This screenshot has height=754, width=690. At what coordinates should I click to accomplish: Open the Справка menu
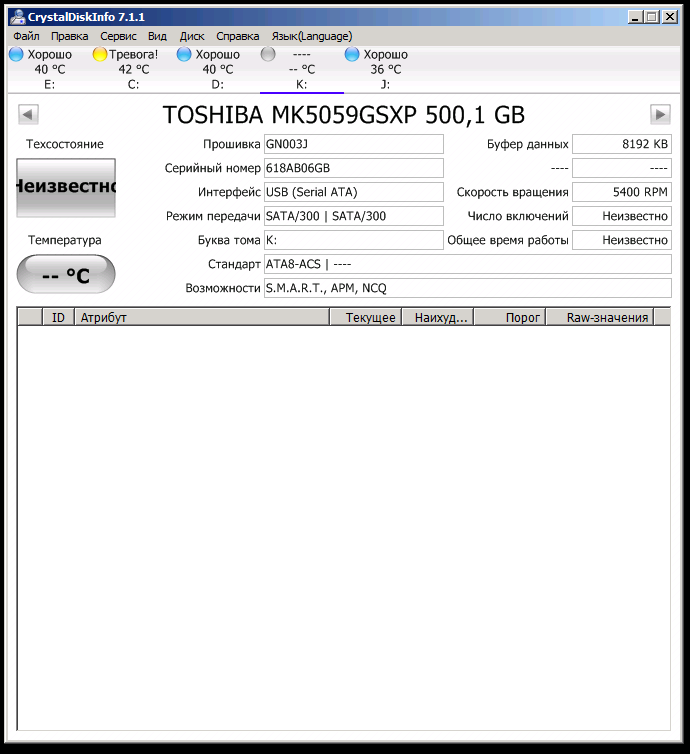tap(238, 36)
